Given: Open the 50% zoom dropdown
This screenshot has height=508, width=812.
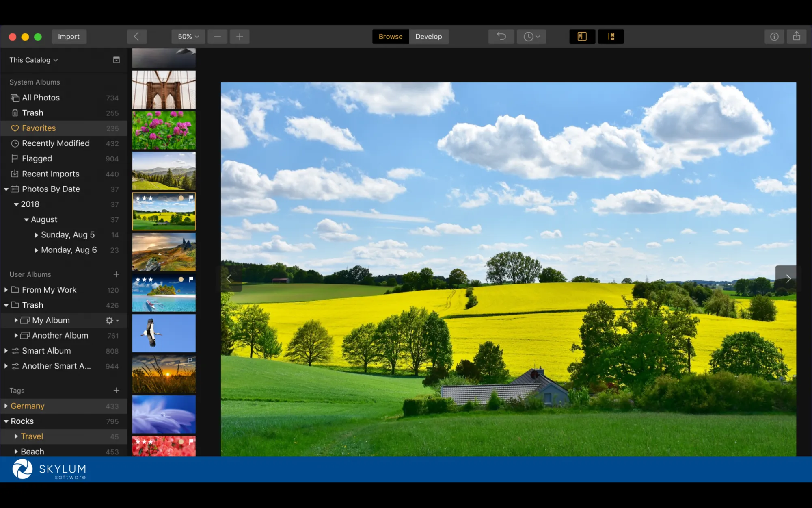Looking at the screenshot, I should 188,37.
